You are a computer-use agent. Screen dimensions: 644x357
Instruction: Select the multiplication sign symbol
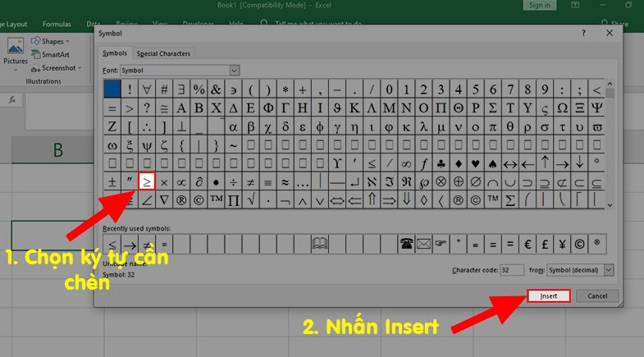click(164, 181)
